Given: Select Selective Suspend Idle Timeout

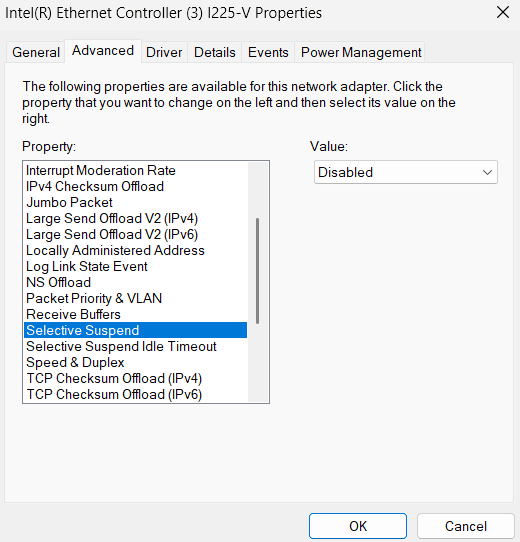Looking at the screenshot, I should point(136,346).
